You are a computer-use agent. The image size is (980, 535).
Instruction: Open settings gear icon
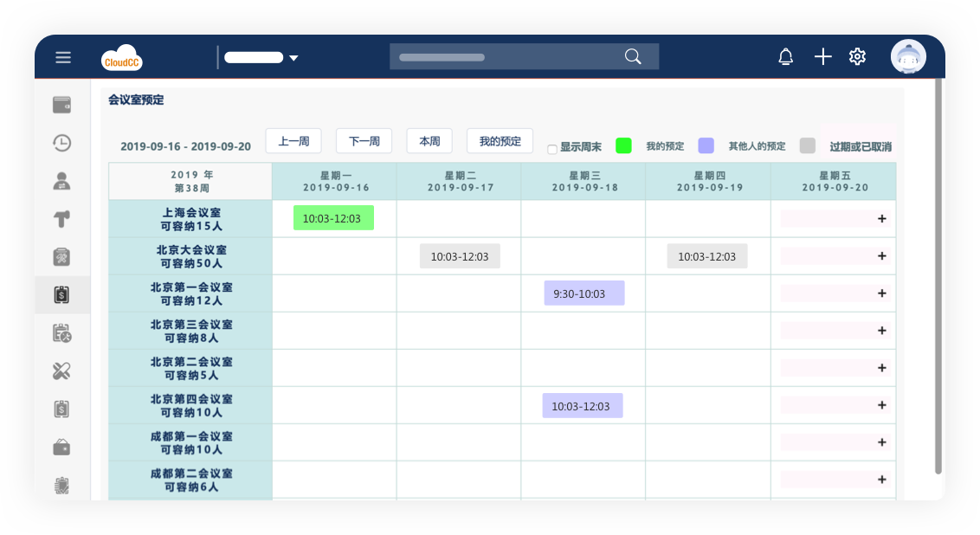tap(857, 57)
